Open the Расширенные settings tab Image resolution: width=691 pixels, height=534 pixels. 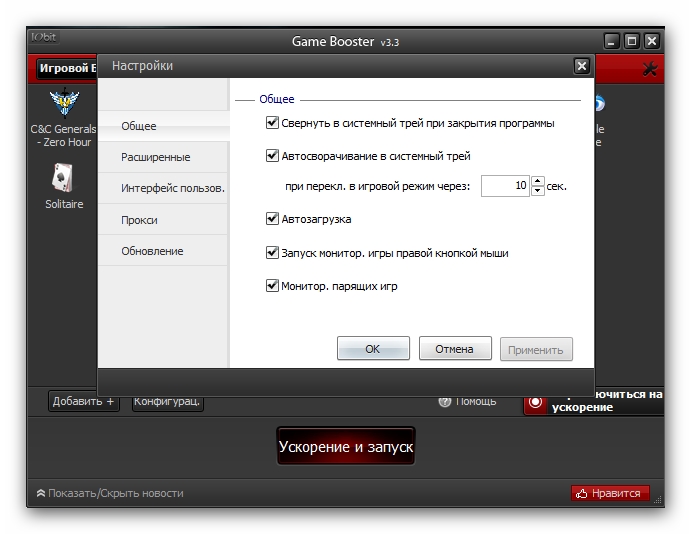[163, 157]
